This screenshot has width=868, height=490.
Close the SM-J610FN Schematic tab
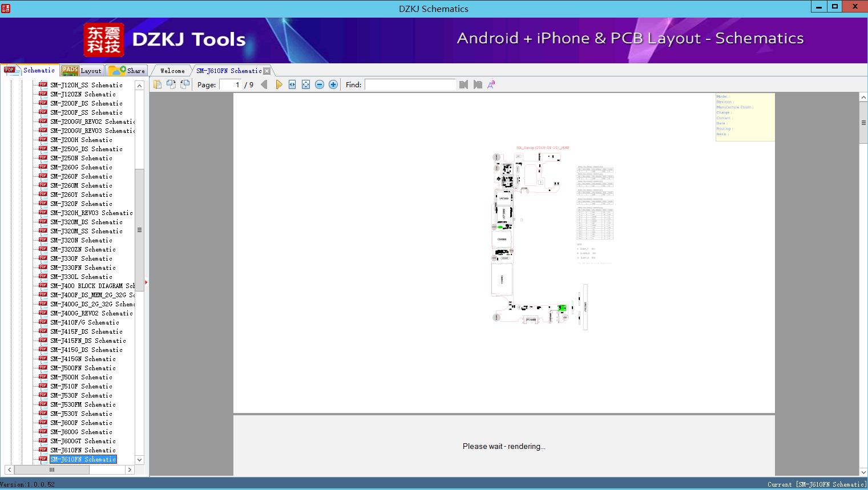tap(267, 71)
